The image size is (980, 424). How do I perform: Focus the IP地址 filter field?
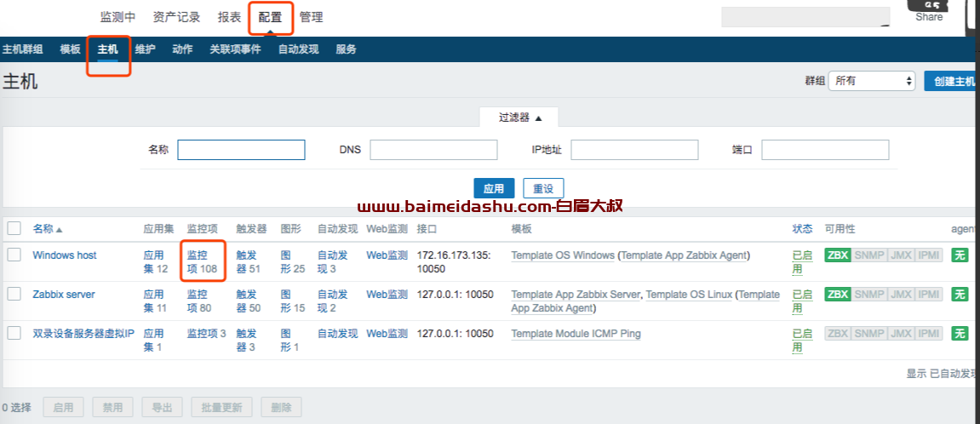tap(634, 150)
